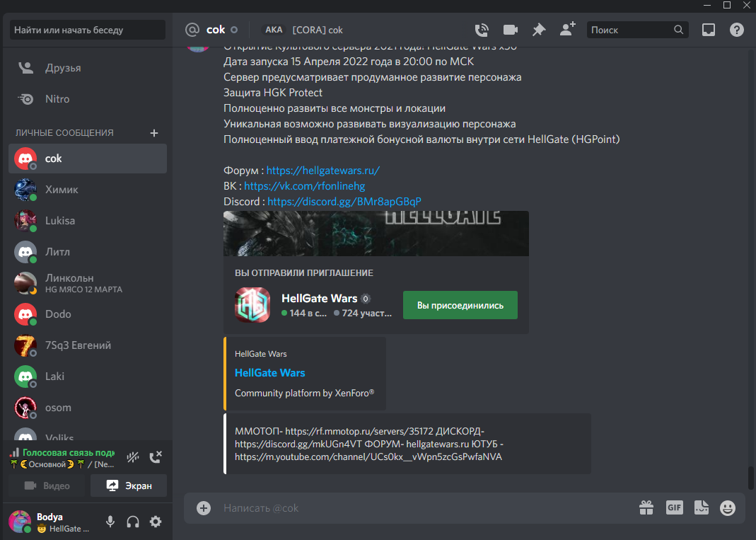Click the HellGate Wars invite title
Screen dimensions: 756x540
coord(319,298)
